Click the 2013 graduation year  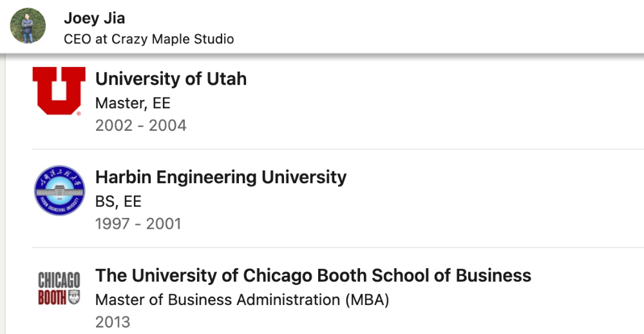113,322
